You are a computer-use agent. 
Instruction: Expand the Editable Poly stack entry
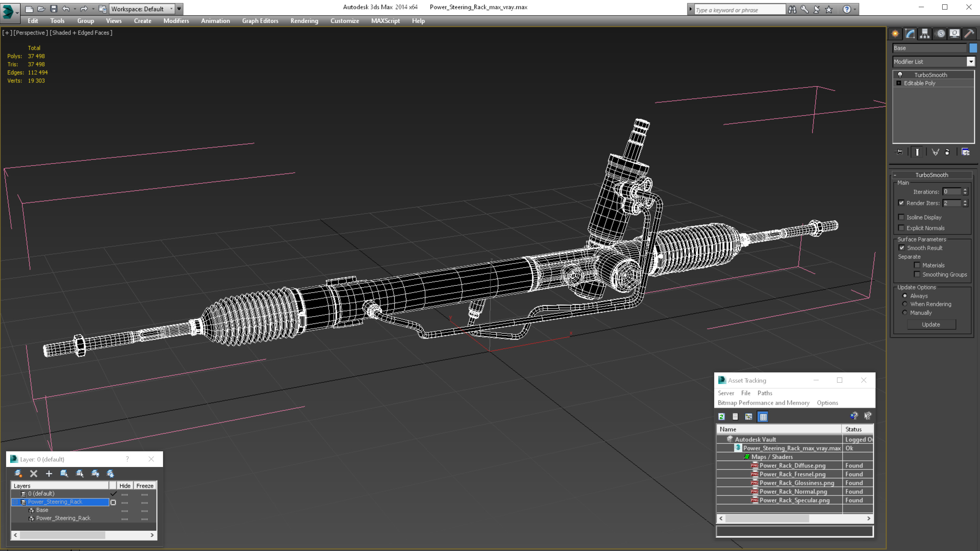899,83
